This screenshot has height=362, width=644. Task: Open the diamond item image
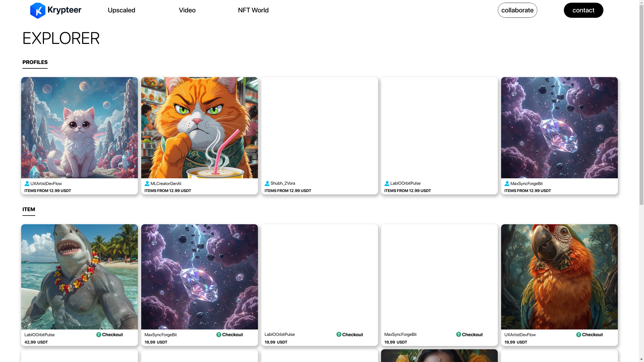point(200,277)
